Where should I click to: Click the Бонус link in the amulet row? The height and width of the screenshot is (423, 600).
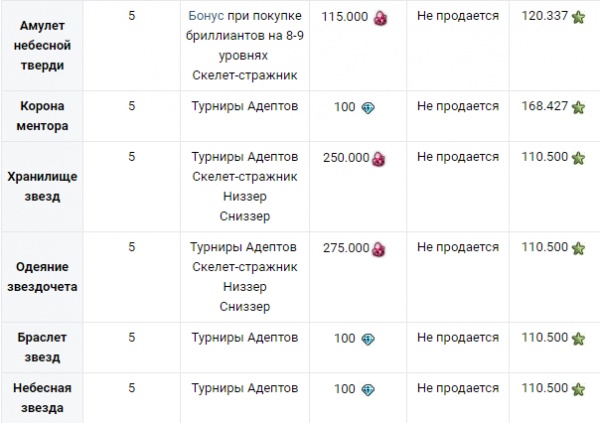[206, 16]
